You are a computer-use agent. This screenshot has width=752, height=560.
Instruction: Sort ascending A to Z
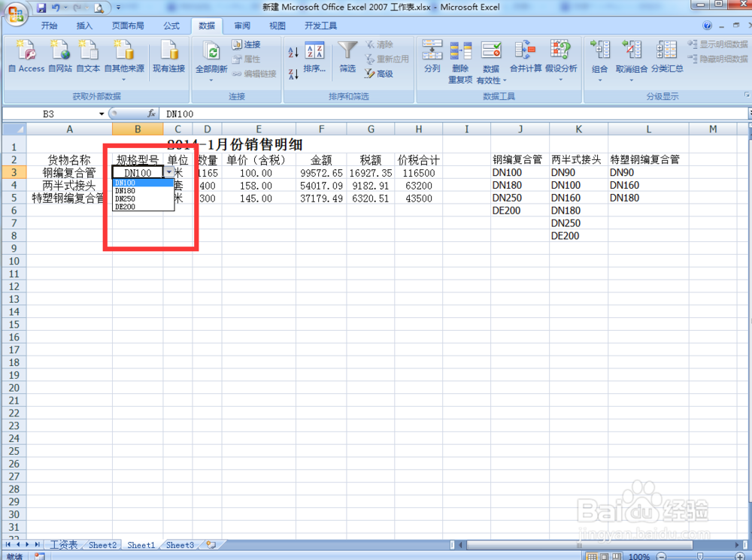point(293,52)
